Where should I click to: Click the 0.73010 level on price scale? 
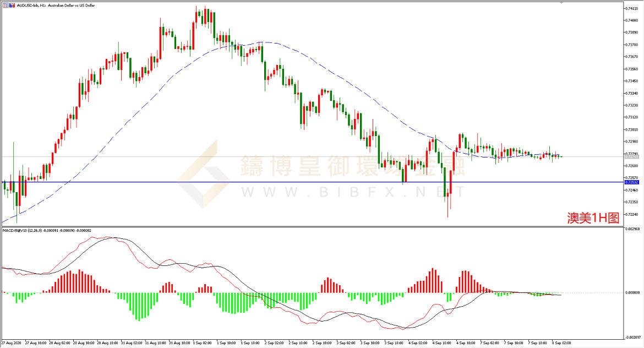click(x=631, y=129)
